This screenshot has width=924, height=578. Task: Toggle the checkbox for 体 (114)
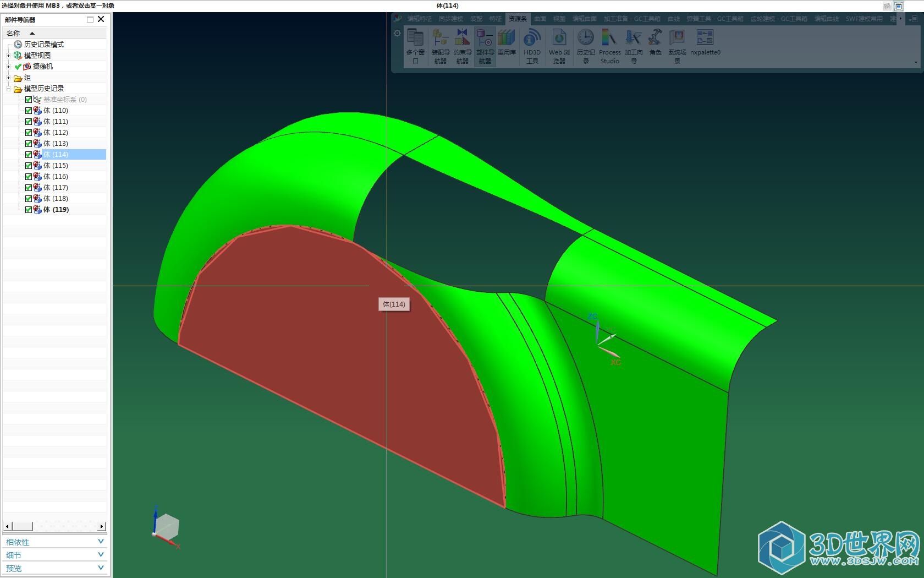[29, 155]
